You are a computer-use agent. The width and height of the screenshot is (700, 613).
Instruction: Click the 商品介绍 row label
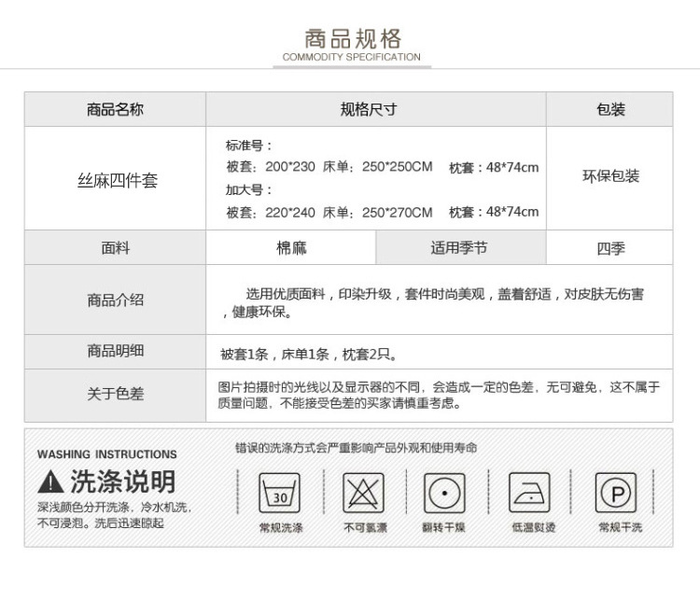click(116, 300)
